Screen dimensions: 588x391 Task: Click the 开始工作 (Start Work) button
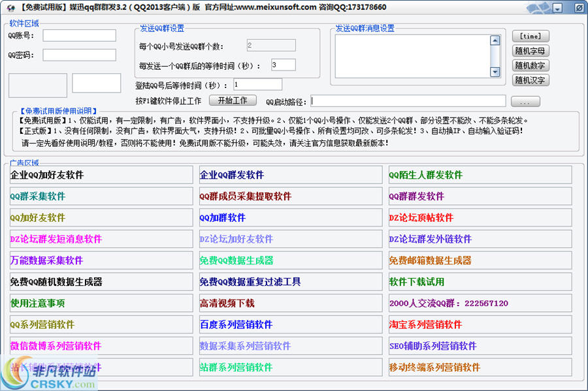(x=233, y=102)
